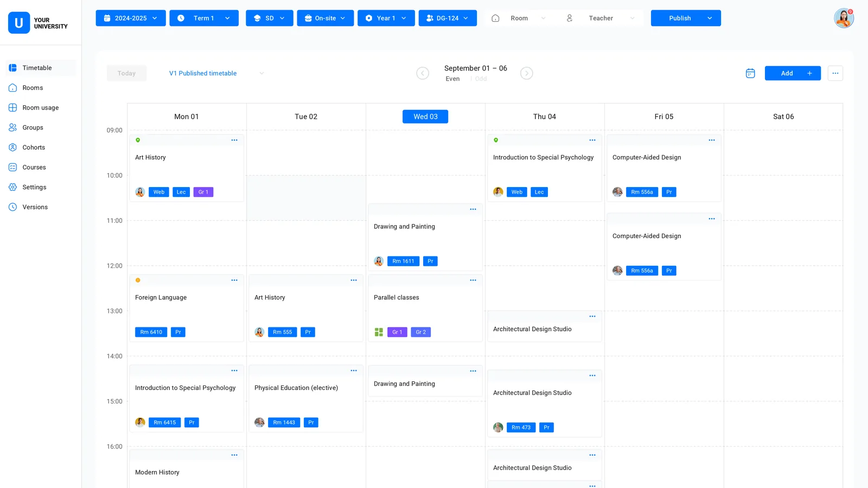Viewport: 868px width, 488px height.
Task: Select the Mon 01 day header
Action: click(x=187, y=117)
